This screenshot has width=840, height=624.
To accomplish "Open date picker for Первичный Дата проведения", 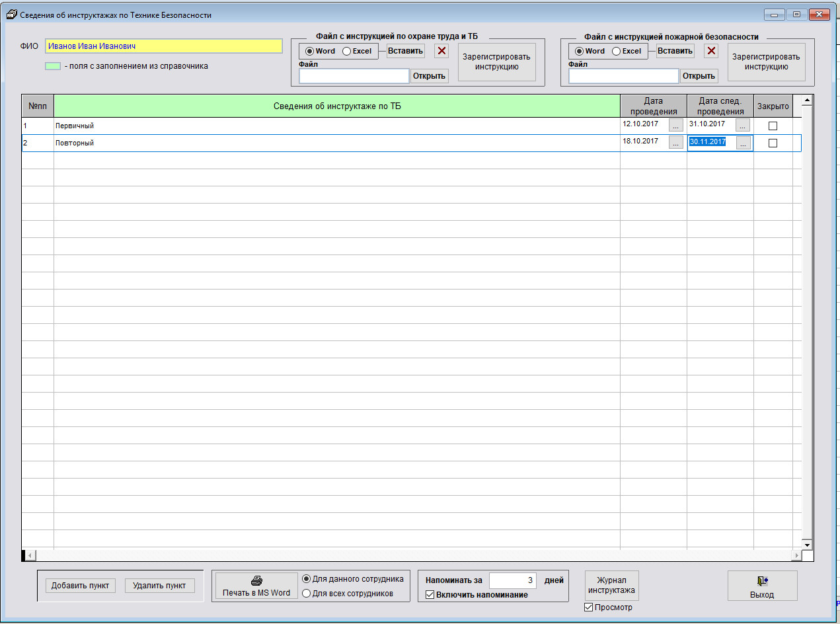I will pos(675,125).
